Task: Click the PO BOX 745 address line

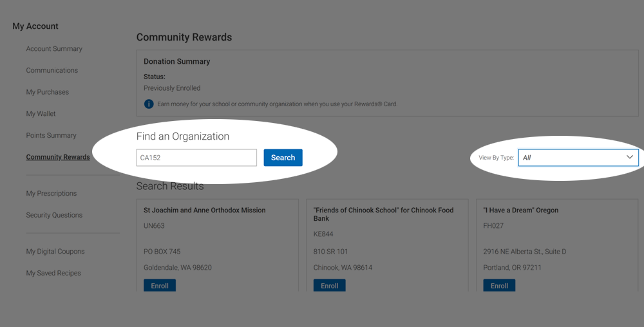Action: [162, 252]
